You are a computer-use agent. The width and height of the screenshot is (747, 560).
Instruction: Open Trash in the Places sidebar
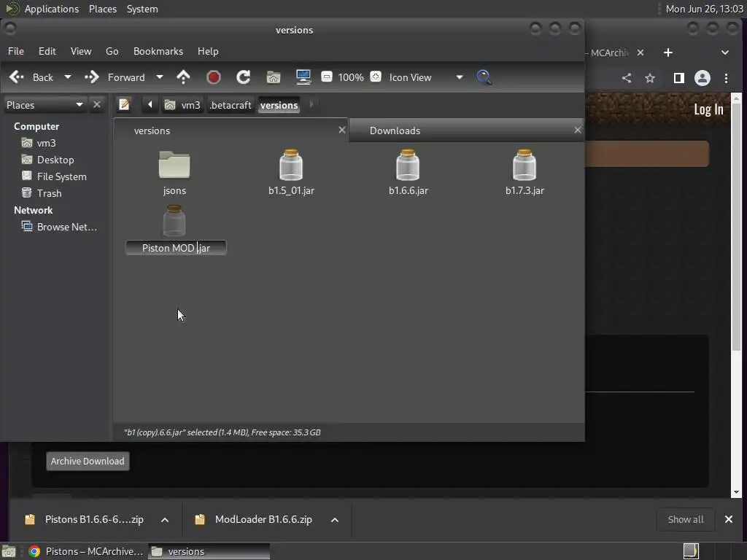point(42,192)
